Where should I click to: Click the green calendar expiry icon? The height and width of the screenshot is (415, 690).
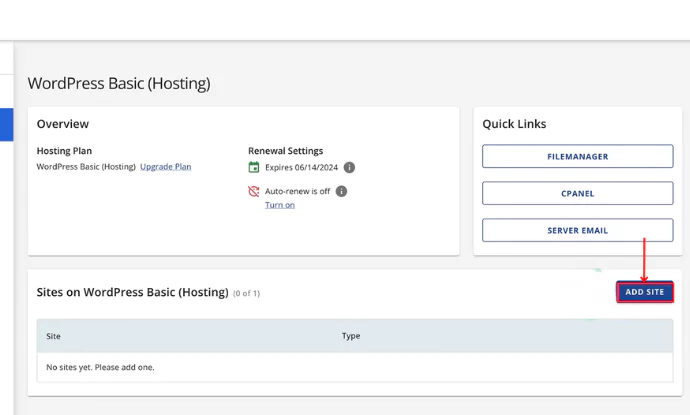254,167
